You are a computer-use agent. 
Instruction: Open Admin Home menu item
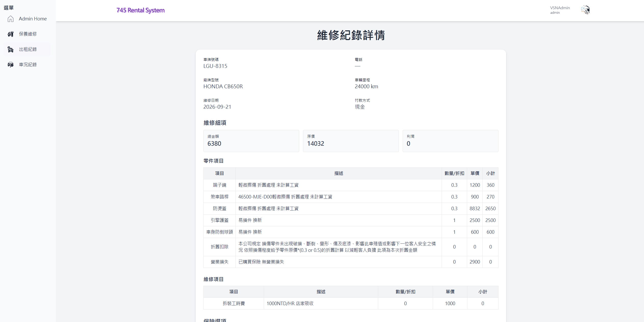click(28, 19)
